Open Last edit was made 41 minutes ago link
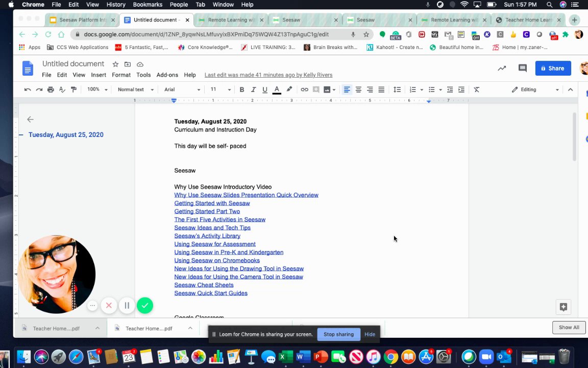The height and width of the screenshot is (368, 588). tap(268, 75)
